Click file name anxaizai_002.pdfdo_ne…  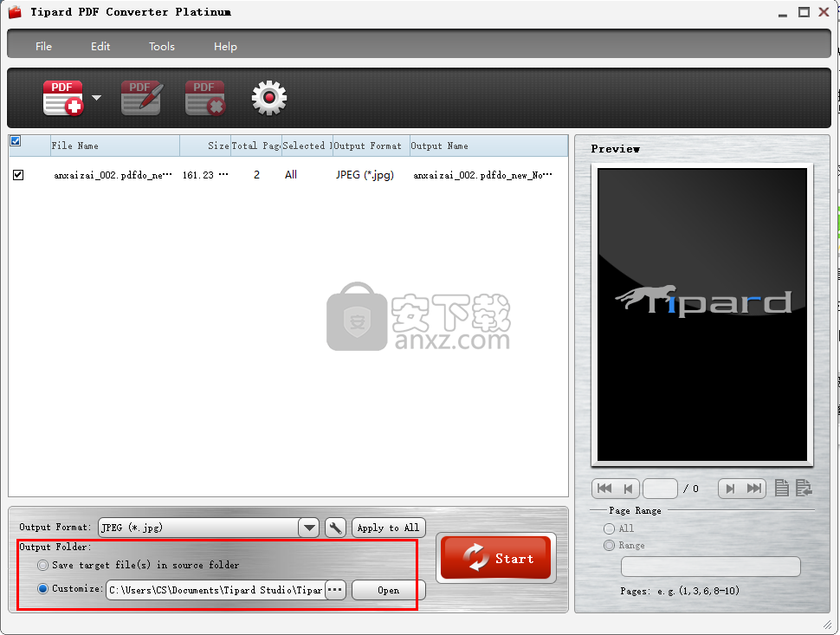pyautogui.click(x=113, y=175)
